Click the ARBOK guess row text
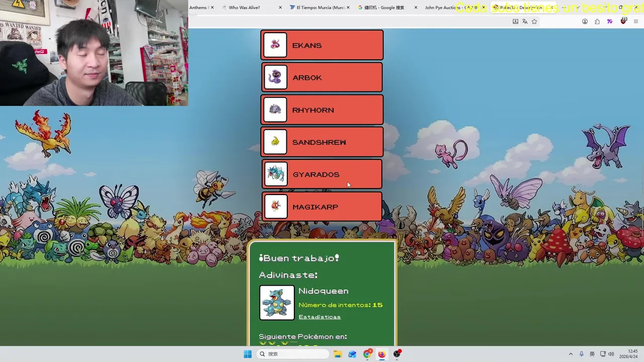 (307, 77)
